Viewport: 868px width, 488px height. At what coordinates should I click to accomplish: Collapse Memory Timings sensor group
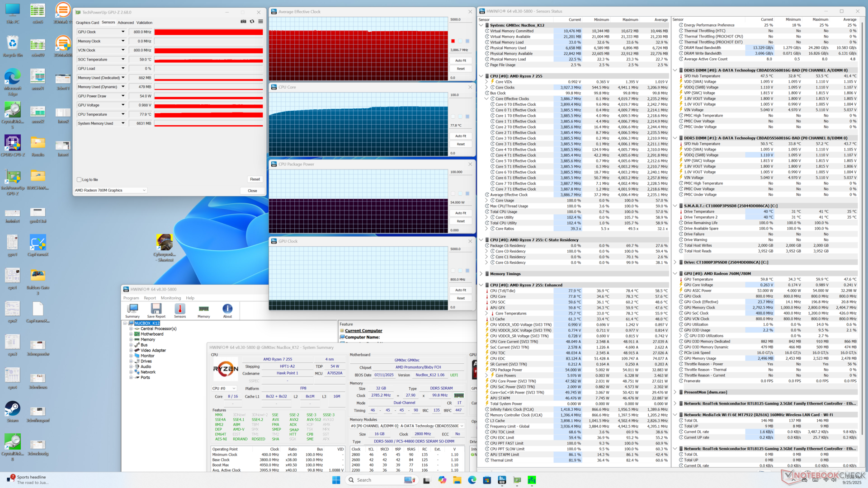pyautogui.click(x=481, y=274)
